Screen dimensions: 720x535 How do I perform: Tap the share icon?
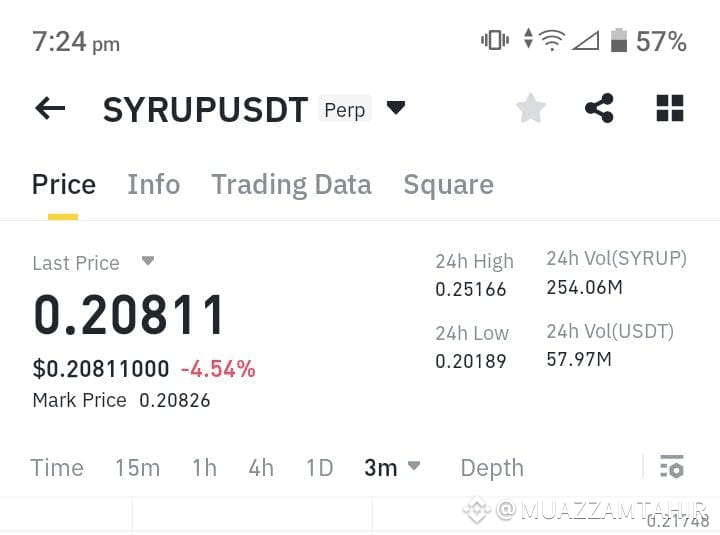click(599, 108)
